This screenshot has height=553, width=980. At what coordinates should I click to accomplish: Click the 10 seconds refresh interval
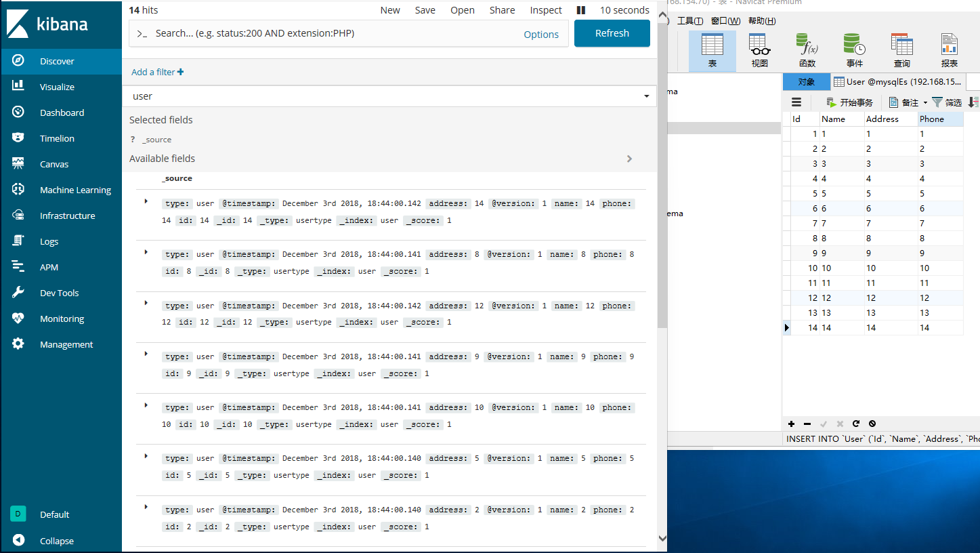pyautogui.click(x=624, y=10)
